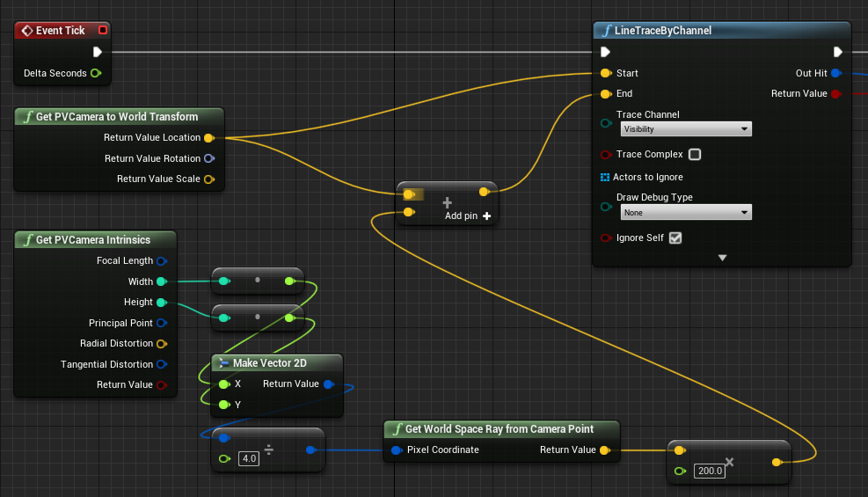The width and height of the screenshot is (868, 497).
Task: Click the Delta Seconds output pin
Action: [x=96, y=73]
